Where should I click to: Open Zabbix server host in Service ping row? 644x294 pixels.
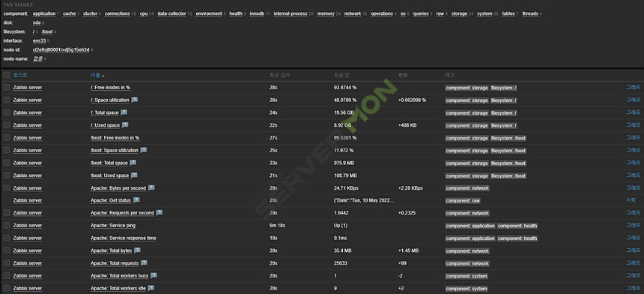point(28,226)
